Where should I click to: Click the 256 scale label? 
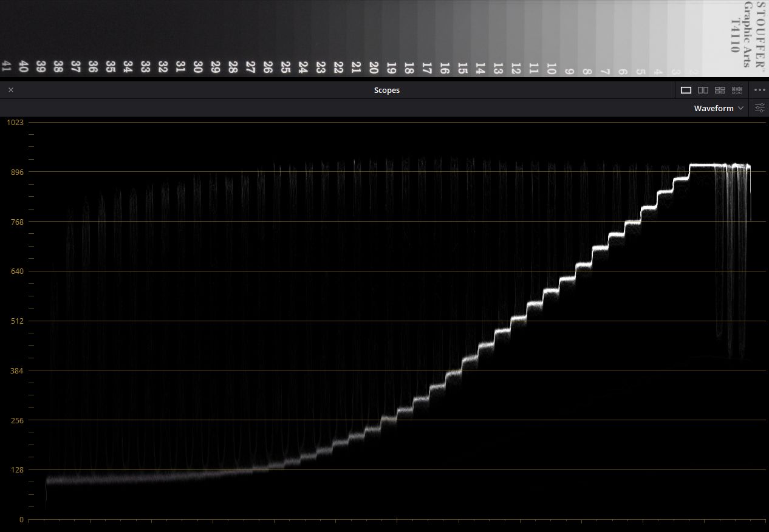pyautogui.click(x=17, y=420)
